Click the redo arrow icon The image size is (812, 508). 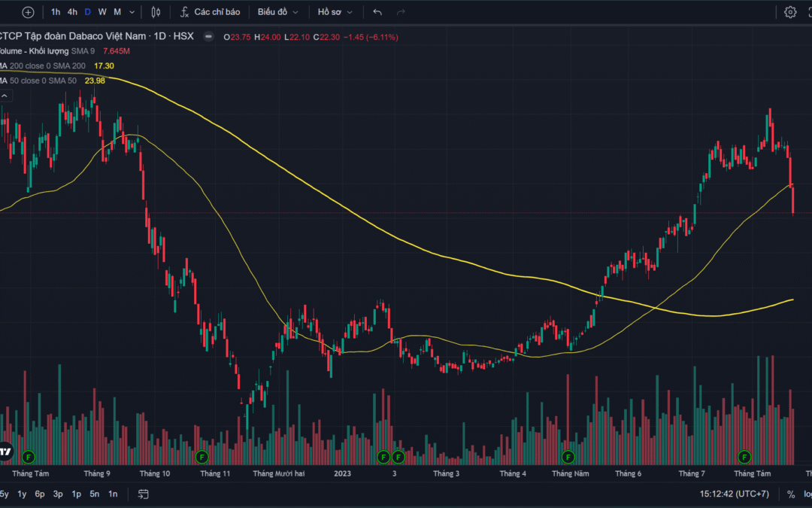coord(401,12)
